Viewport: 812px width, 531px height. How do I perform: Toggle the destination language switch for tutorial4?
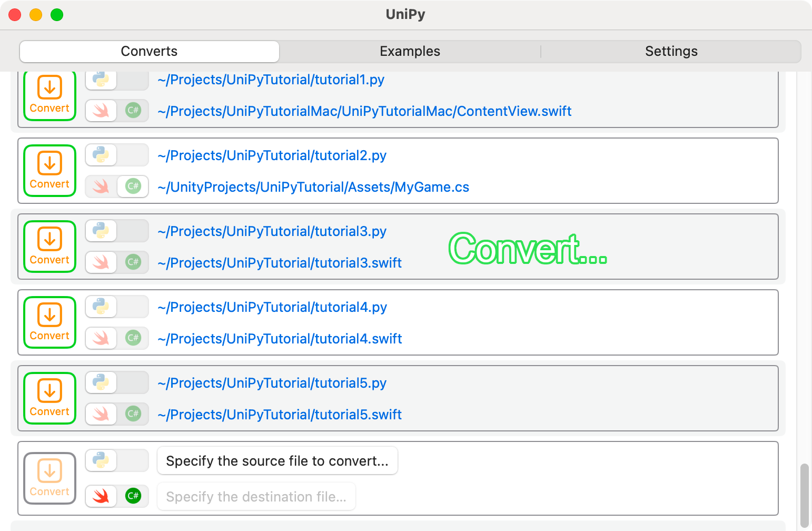[x=117, y=338]
